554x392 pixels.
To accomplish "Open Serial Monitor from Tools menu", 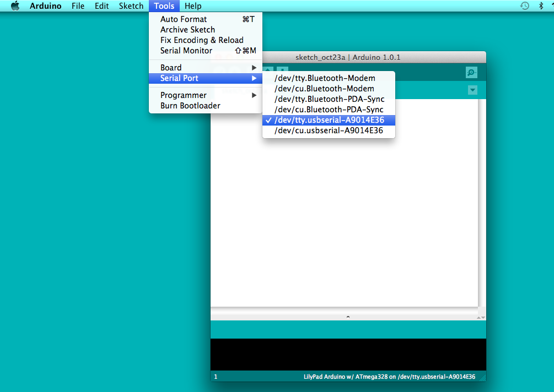I will [206, 51].
